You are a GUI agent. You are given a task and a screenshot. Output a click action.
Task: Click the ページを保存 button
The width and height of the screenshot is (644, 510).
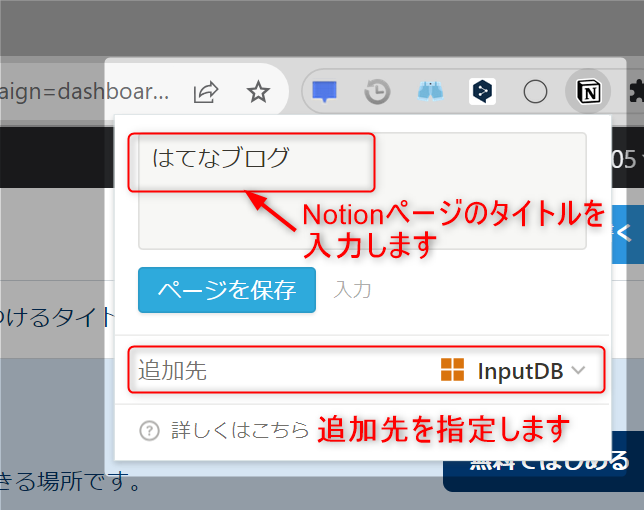[227, 290]
